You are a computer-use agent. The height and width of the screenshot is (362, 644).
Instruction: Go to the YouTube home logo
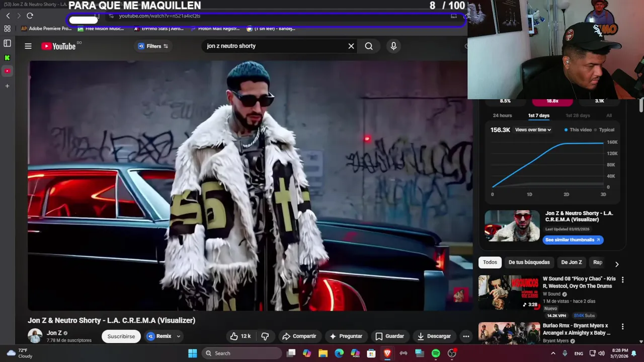(58, 46)
